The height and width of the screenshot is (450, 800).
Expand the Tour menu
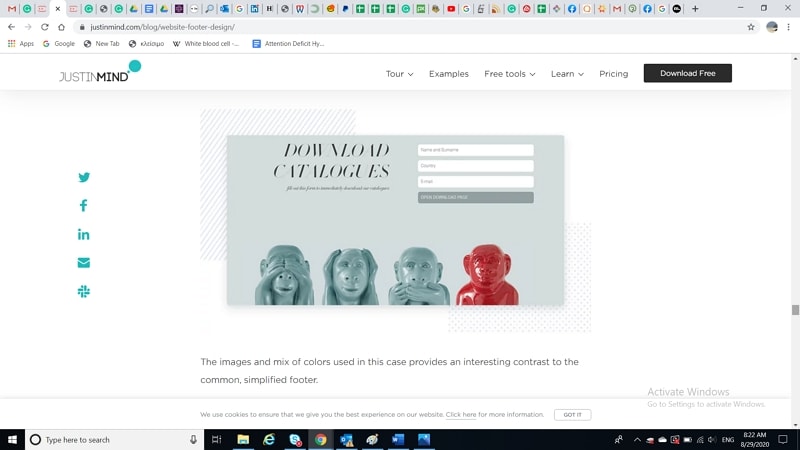[x=399, y=74]
